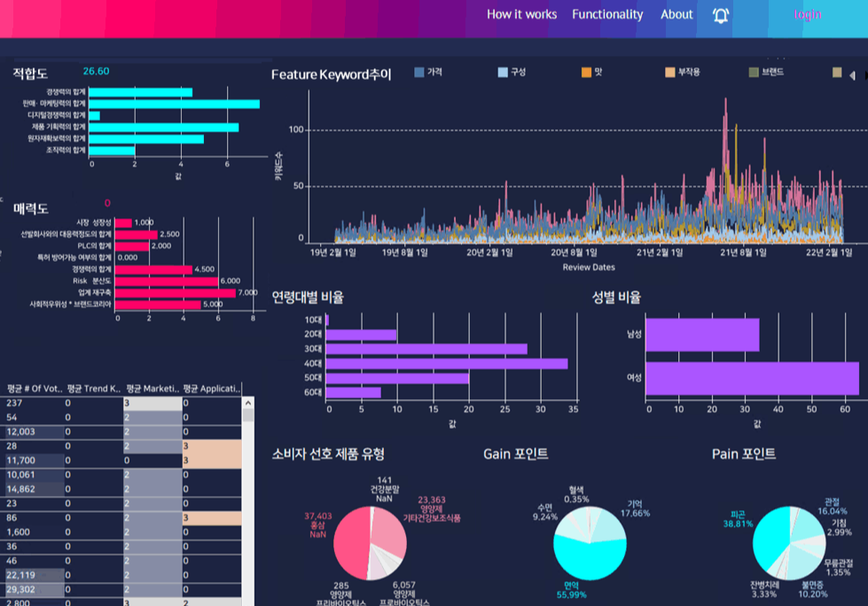
Task: Click the 평균 Trend K.. column header
Action: click(93, 389)
